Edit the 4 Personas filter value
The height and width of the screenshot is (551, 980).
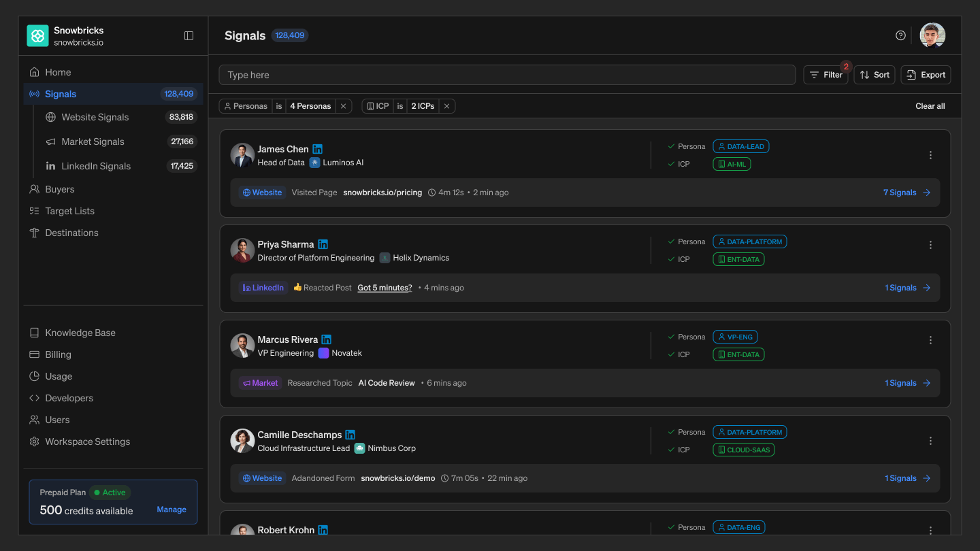coord(310,106)
